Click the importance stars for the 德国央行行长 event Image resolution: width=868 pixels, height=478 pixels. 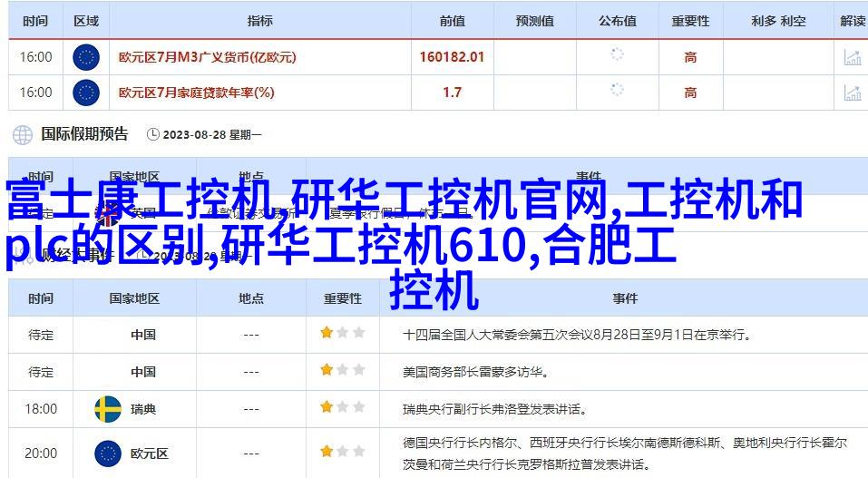pos(343,452)
